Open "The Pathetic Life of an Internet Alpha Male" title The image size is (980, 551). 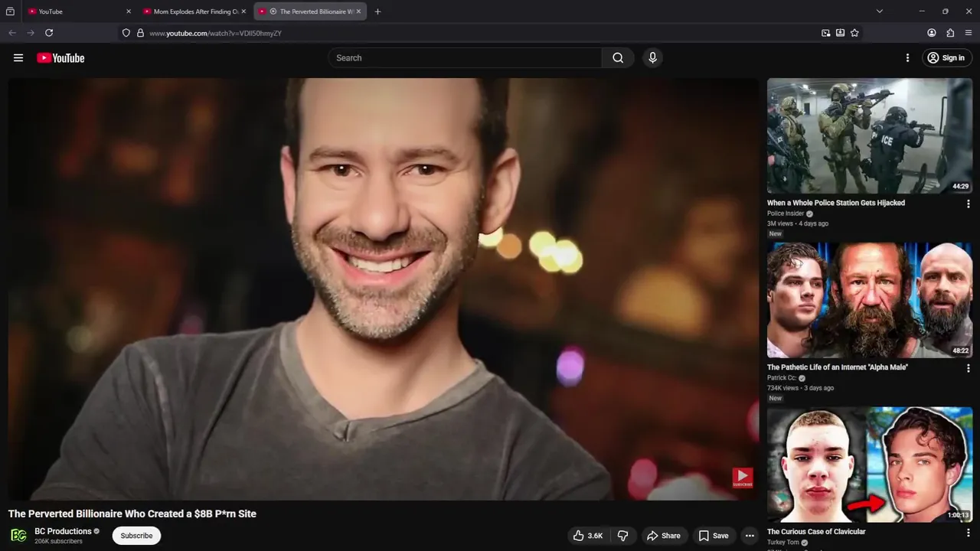tap(838, 367)
